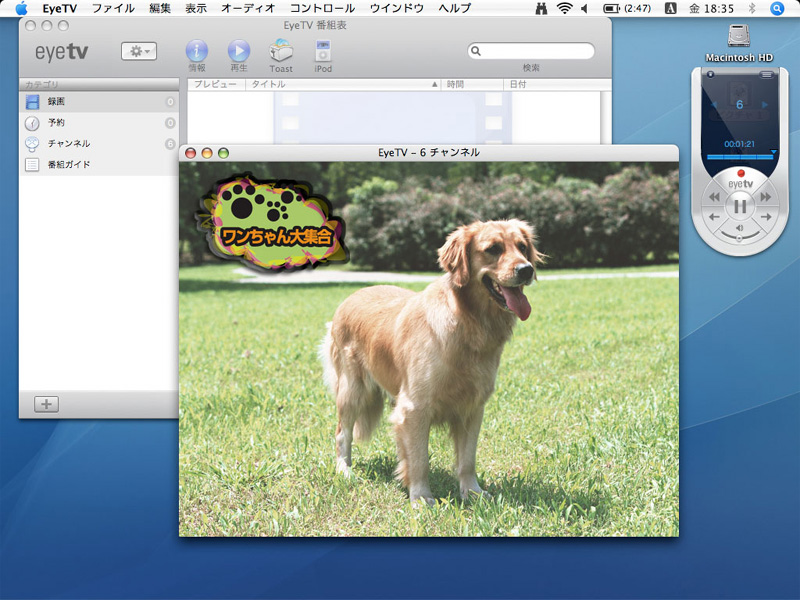Screen dimensions: 800x600
Task: Open チャンネル (Channels) in the sidebar
Action: click(68, 144)
